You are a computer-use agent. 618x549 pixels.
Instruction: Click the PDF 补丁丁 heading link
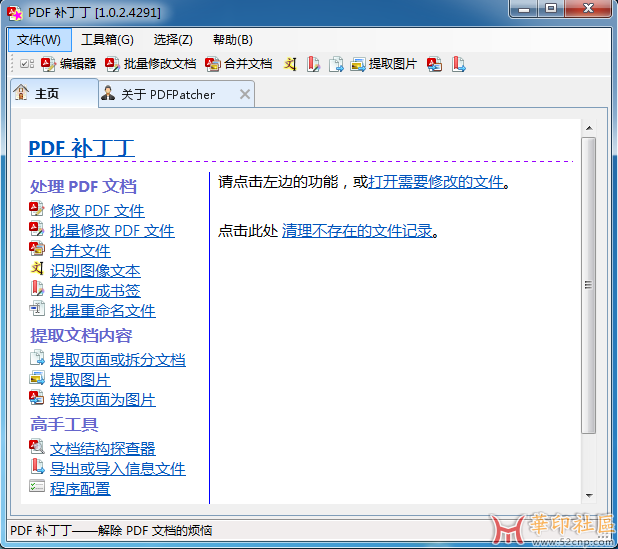pos(82,148)
